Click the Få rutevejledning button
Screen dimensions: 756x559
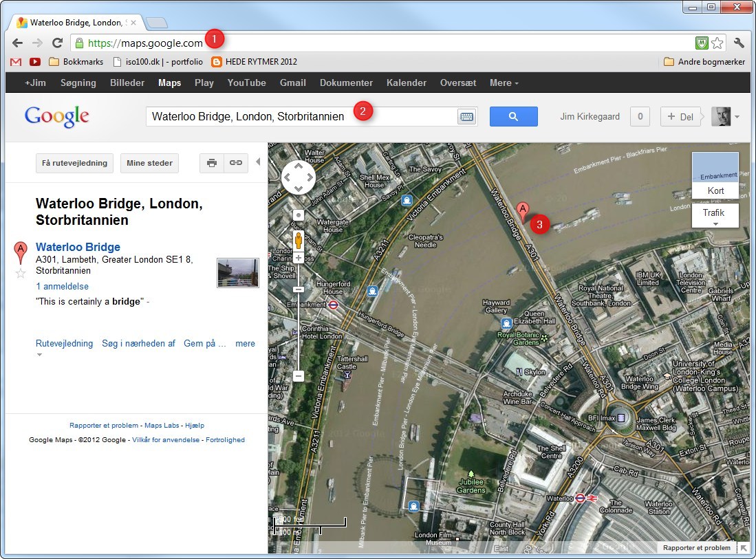(x=75, y=163)
